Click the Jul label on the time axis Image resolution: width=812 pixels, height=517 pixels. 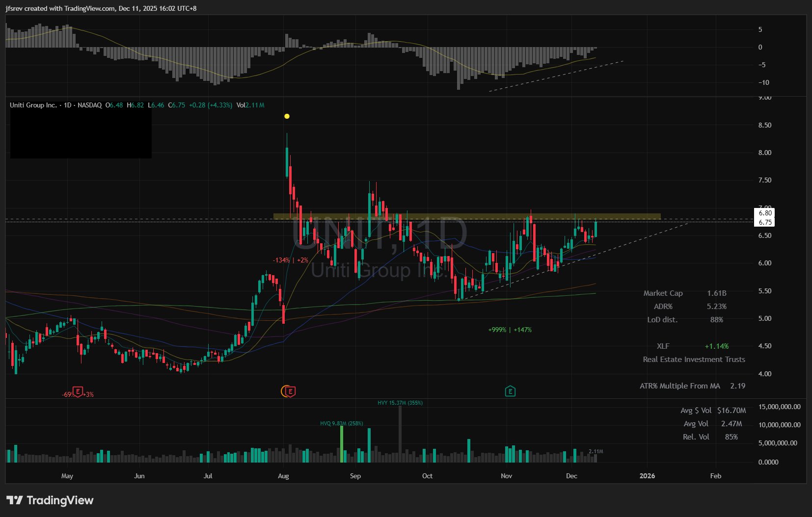tap(208, 476)
